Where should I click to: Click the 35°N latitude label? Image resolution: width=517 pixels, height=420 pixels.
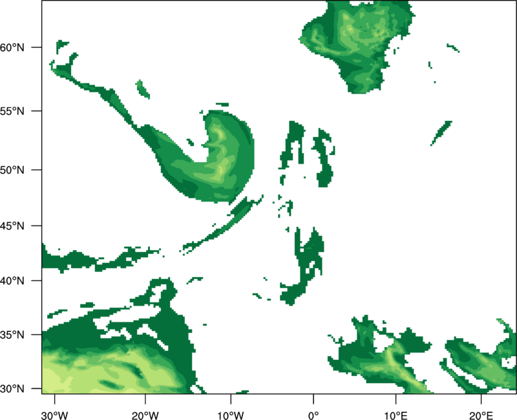[12, 335]
